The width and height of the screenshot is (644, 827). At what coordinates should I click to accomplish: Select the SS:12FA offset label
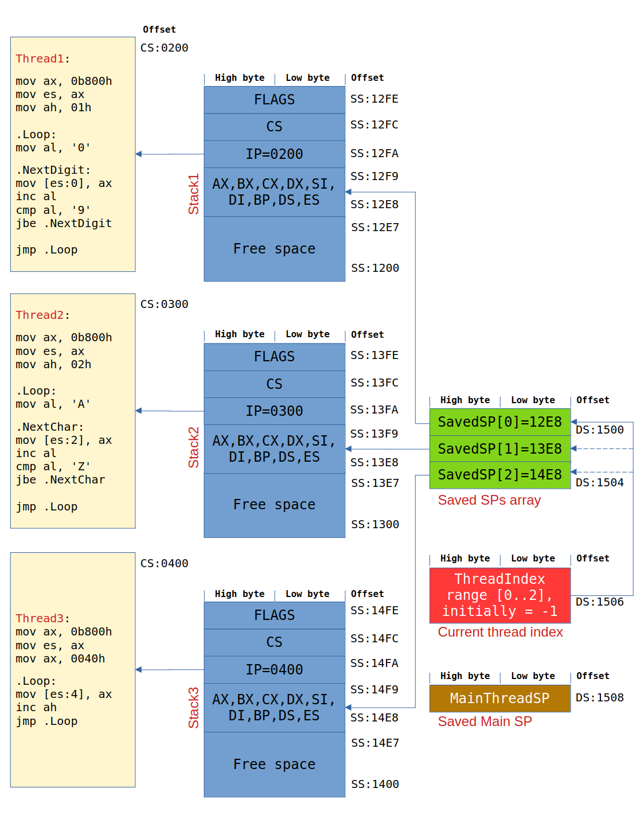tap(374, 154)
